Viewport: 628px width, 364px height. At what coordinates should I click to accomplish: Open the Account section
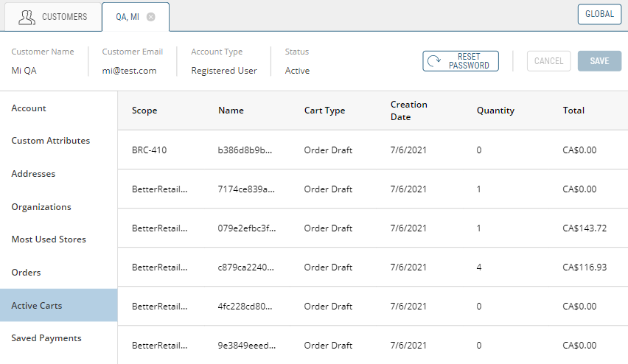[29, 108]
